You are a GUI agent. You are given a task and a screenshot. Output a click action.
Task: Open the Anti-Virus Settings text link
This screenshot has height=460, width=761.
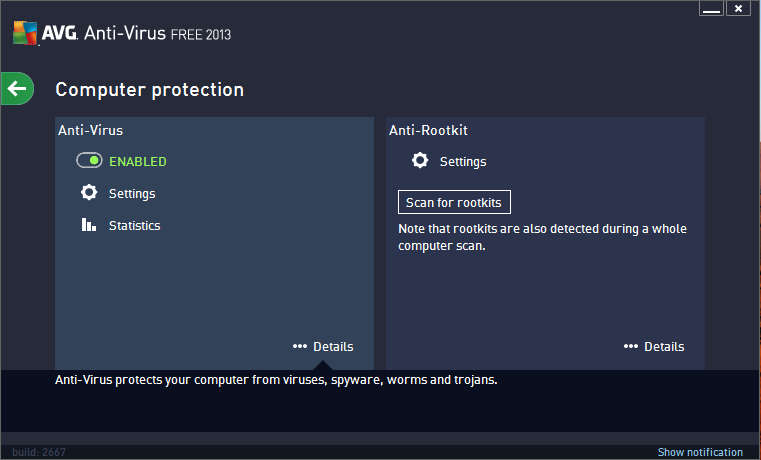tap(132, 193)
